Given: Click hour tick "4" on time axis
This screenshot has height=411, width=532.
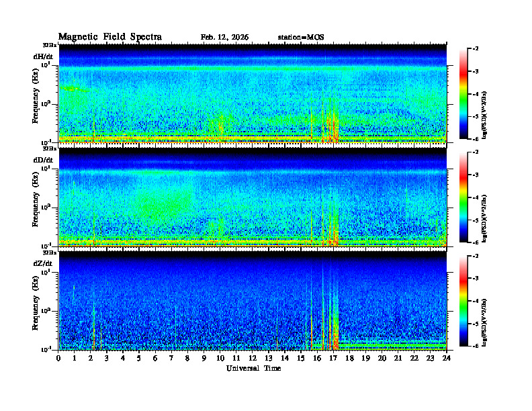Looking at the screenshot, I should pos(123,358).
